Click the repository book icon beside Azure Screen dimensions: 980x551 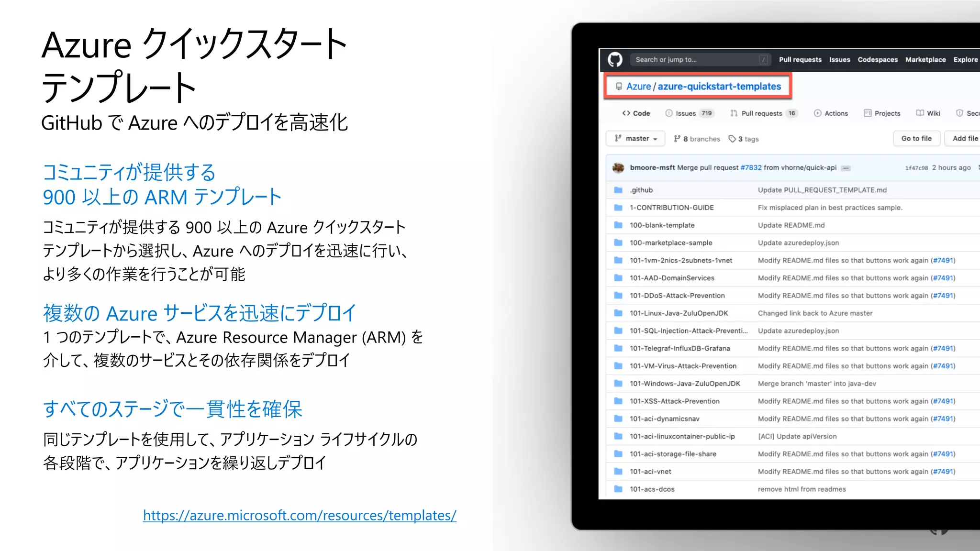point(619,87)
